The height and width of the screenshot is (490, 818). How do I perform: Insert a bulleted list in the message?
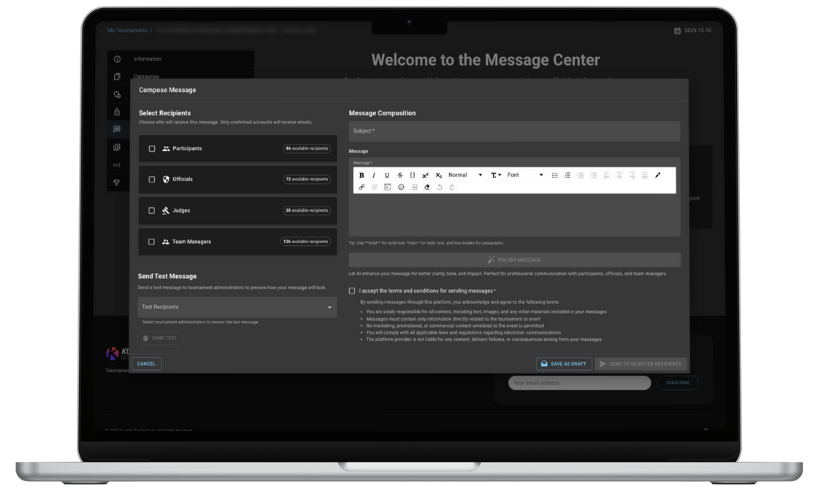[x=555, y=175]
